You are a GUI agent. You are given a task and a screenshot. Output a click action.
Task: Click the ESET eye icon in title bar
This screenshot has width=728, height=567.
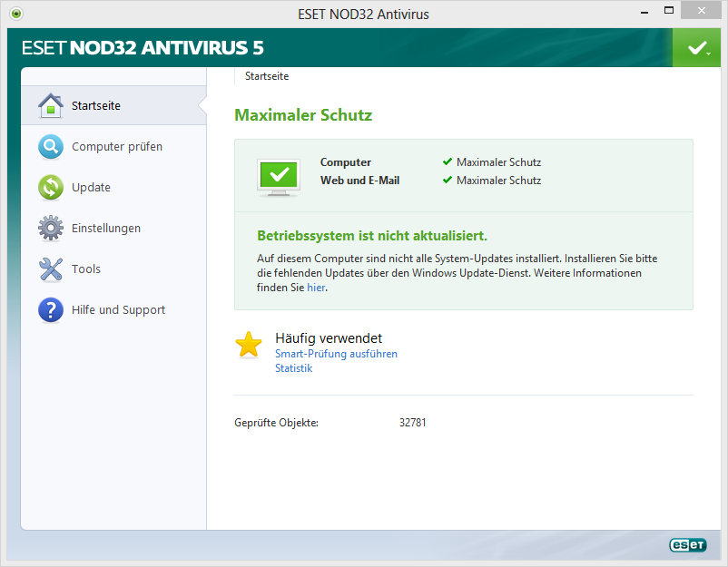tap(15, 14)
